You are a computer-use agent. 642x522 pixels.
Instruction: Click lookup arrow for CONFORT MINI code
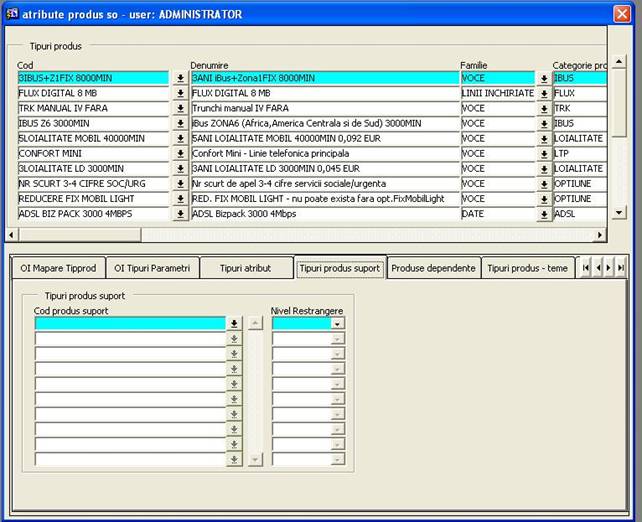[180, 154]
